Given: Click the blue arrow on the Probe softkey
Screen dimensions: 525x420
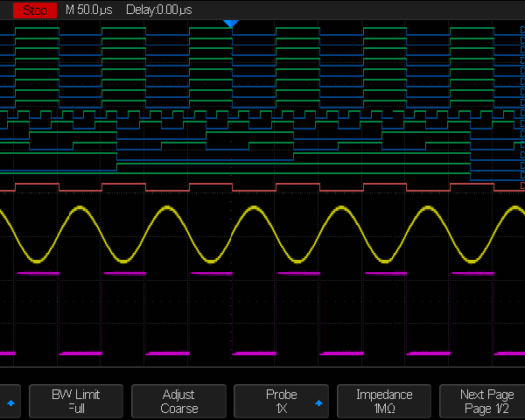Looking at the screenshot, I should [x=319, y=402].
